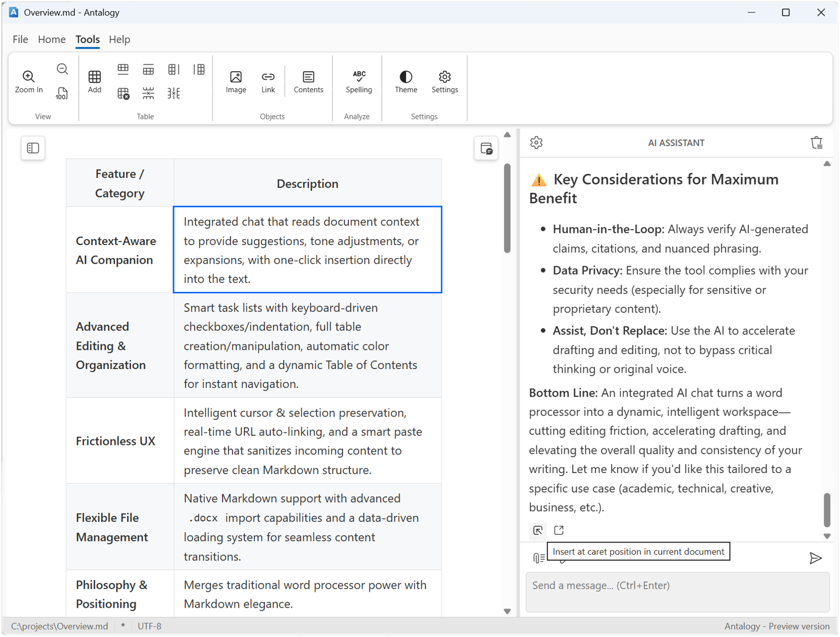This screenshot has height=637, width=840.
Task: Click the C:\projects\Overview.md status path
Action: click(59, 626)
